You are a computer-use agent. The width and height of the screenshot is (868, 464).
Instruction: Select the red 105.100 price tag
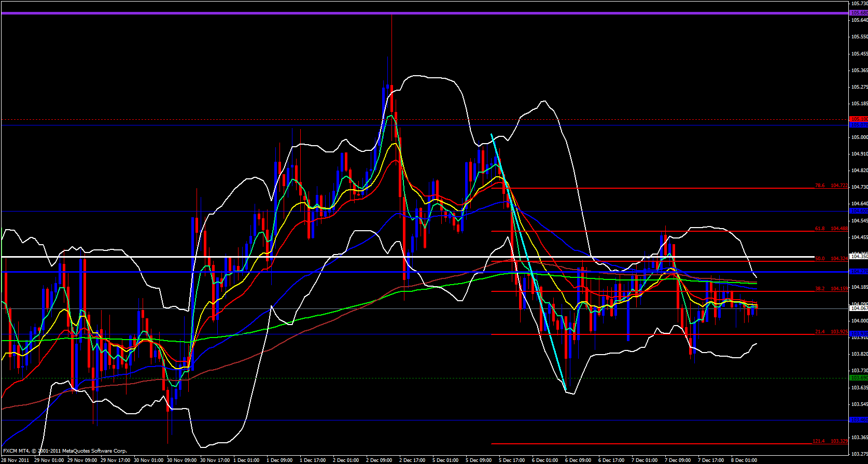pyautogui.click(x=858, y=119)
